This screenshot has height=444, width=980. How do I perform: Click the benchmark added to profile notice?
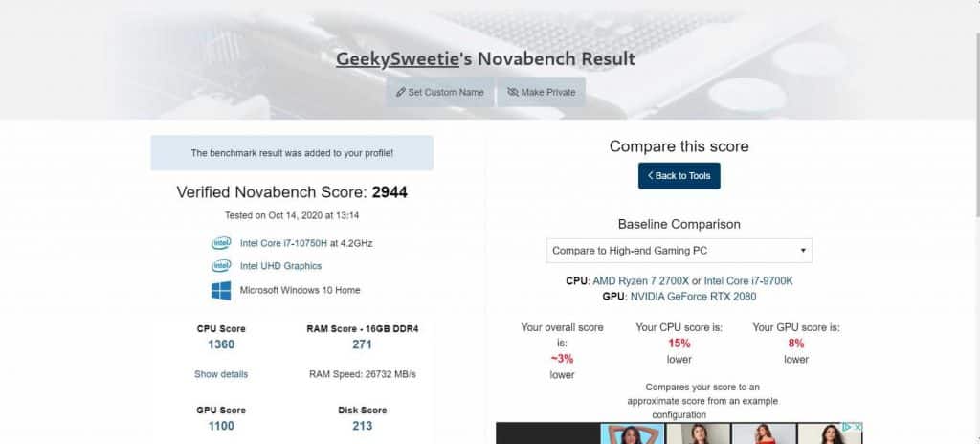(292, 153)
